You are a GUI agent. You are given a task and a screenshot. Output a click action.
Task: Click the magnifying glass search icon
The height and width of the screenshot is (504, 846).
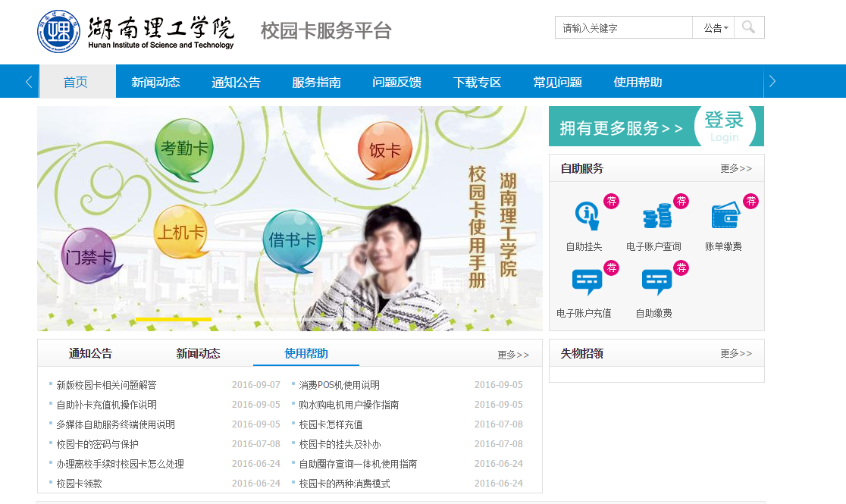click(x=749, y=27)
